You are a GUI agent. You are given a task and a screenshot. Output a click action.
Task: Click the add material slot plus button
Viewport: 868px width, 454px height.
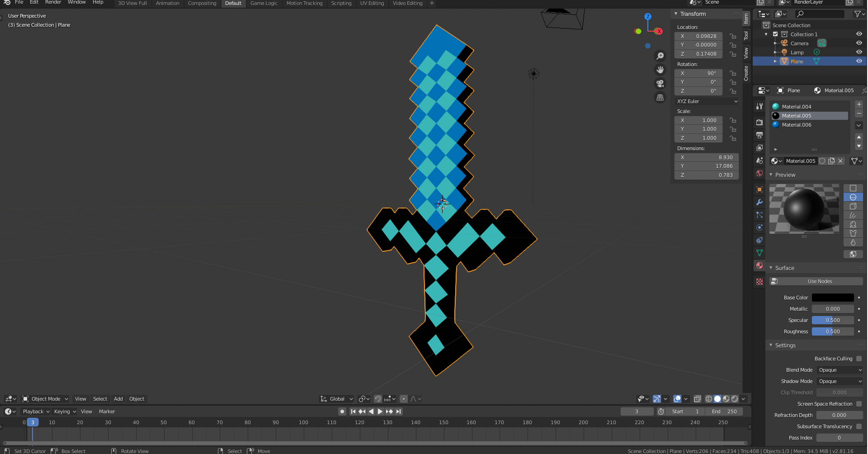(859, 104)
